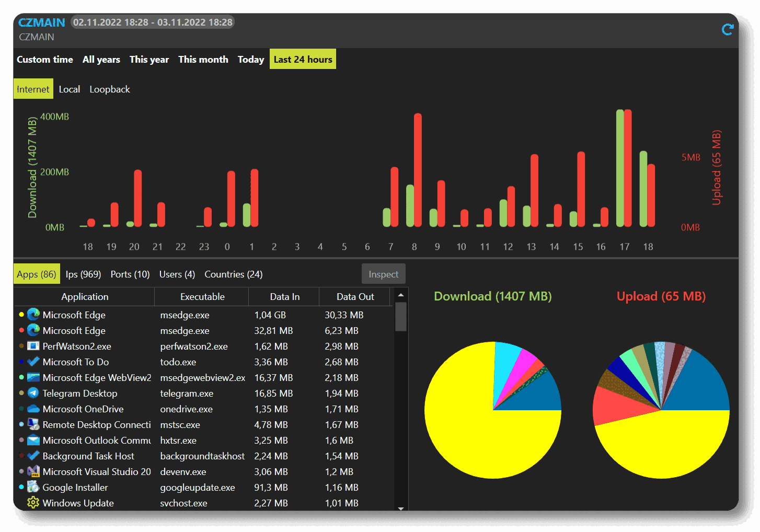This screenshot has height=532, width=760.
Task: Click the Microsoft Visual Studio icon
Action: 33,471
